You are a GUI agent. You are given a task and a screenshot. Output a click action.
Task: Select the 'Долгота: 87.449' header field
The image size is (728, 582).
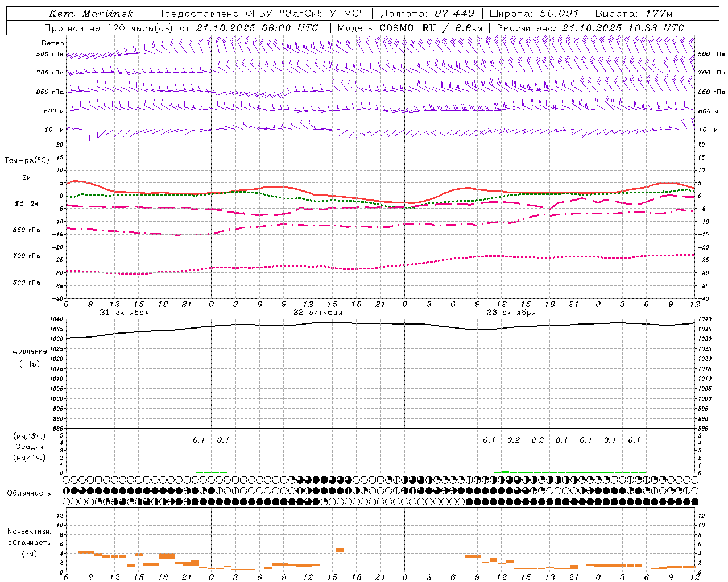(429, 14)
